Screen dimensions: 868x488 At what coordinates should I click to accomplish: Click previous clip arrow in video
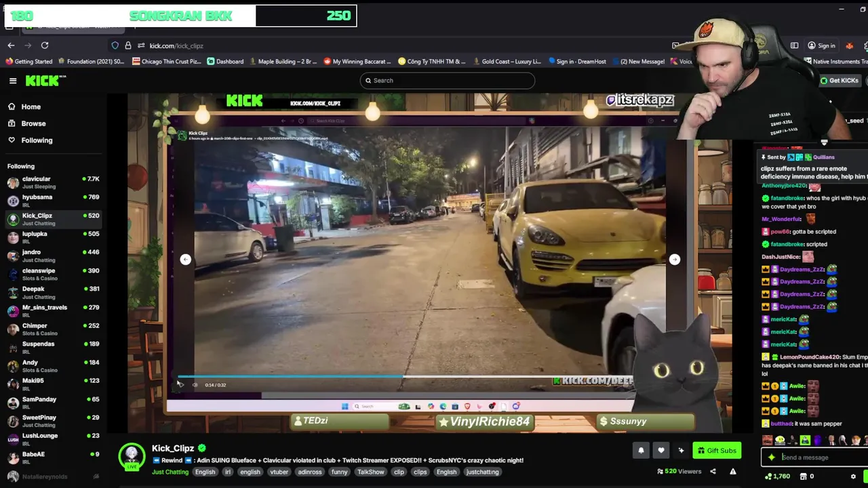(x=185, y=260)
